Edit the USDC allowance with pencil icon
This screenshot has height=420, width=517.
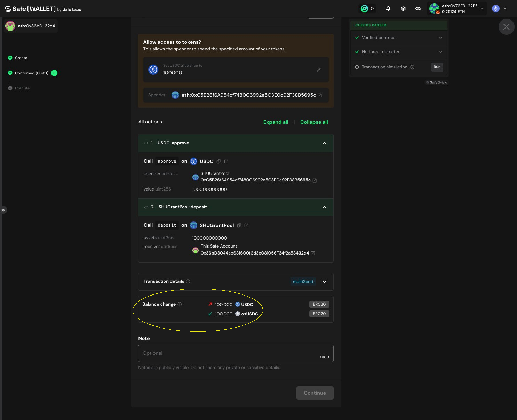(x=318, y=70)
